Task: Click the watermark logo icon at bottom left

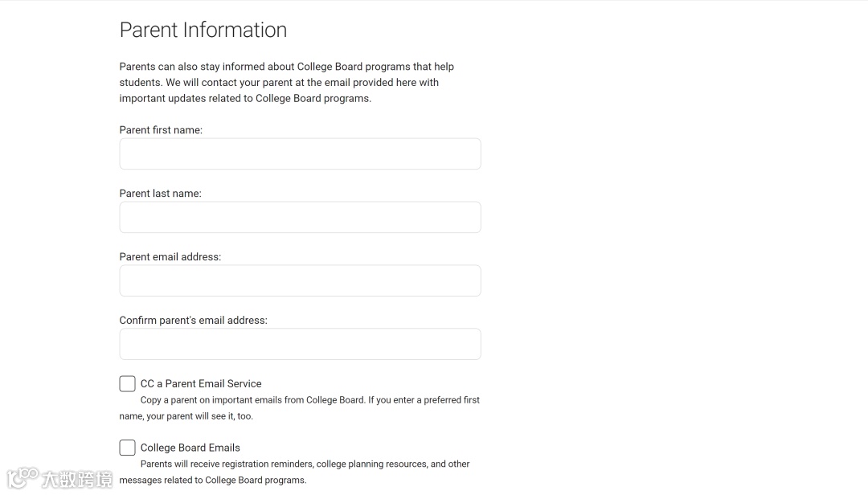Action: tap(23, 478)
